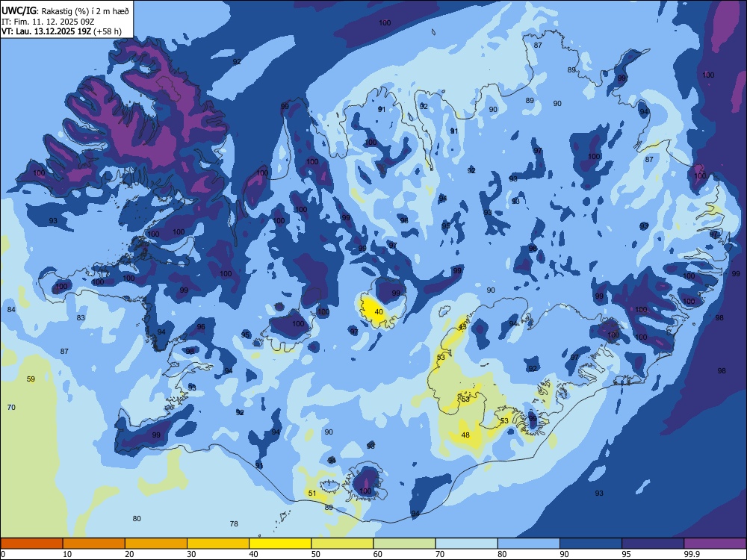Screen dimensions: 747x560
Task: Click the pale blue 70–80 legend swatch
Action: pyautogui.click(x=466, y=544)
